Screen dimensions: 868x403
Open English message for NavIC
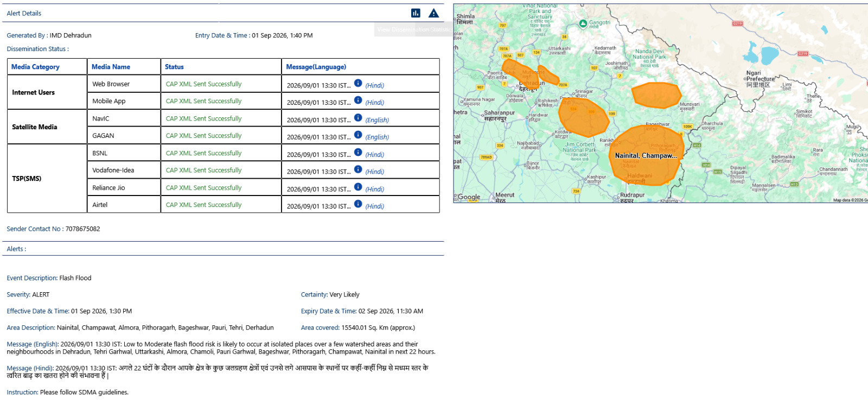(377, 120)
